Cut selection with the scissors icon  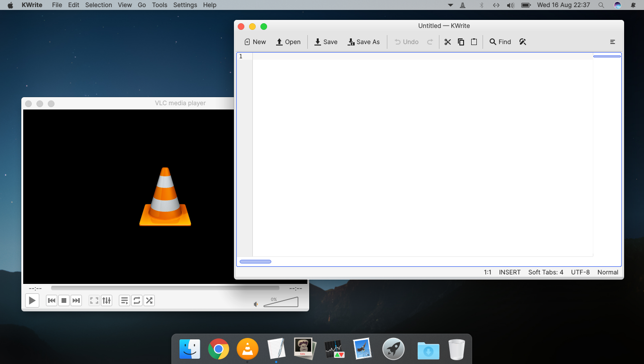click(x=447, y=42)
